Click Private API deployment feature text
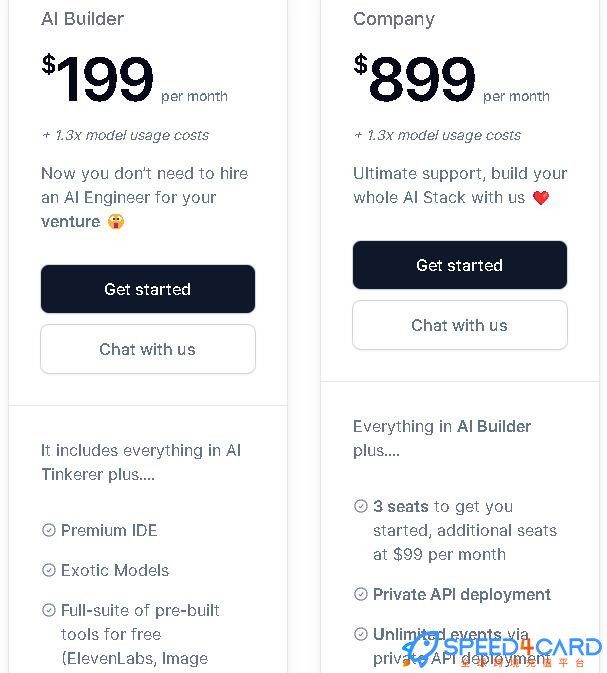This screenshot has width=607, height=673. pos(462,594)
